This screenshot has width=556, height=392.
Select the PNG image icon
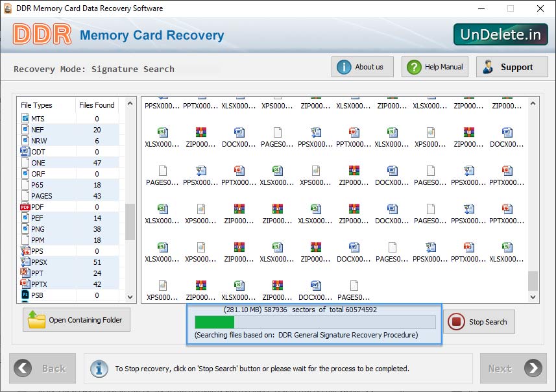tap(25, 229)
